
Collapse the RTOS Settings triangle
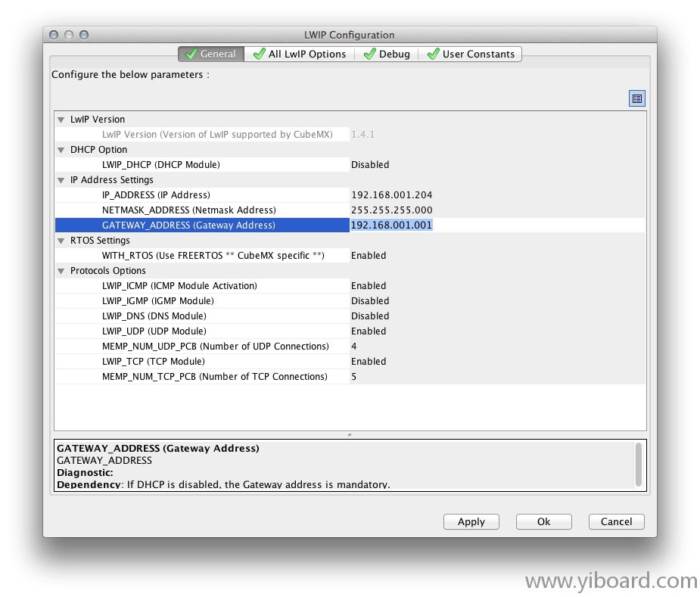pyautogui.click(x=61, y=241)
